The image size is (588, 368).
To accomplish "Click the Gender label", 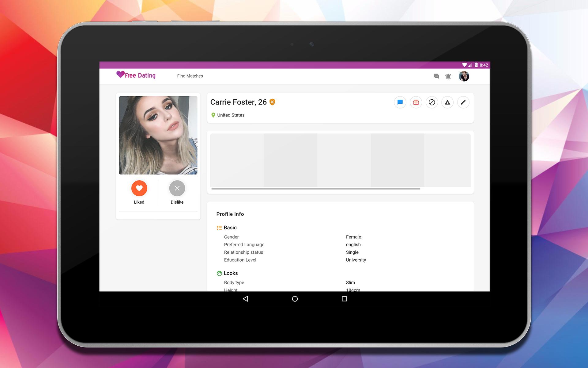I will coord(231,237).
